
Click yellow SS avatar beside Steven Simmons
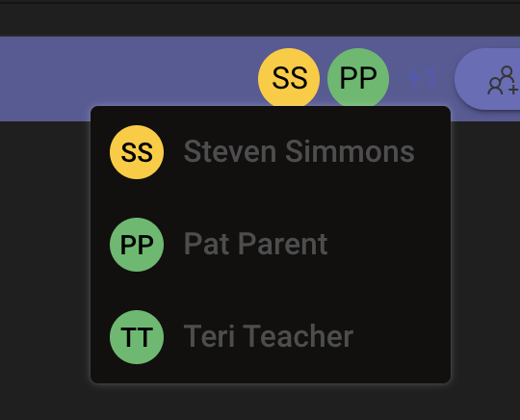click(137, 152)
